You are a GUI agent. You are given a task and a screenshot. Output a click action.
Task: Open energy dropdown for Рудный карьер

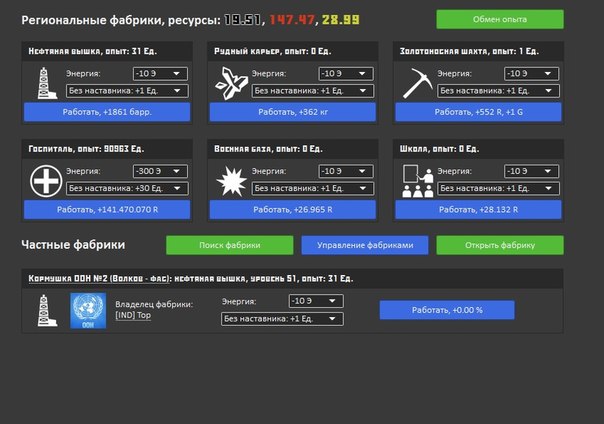pos(346,74)
